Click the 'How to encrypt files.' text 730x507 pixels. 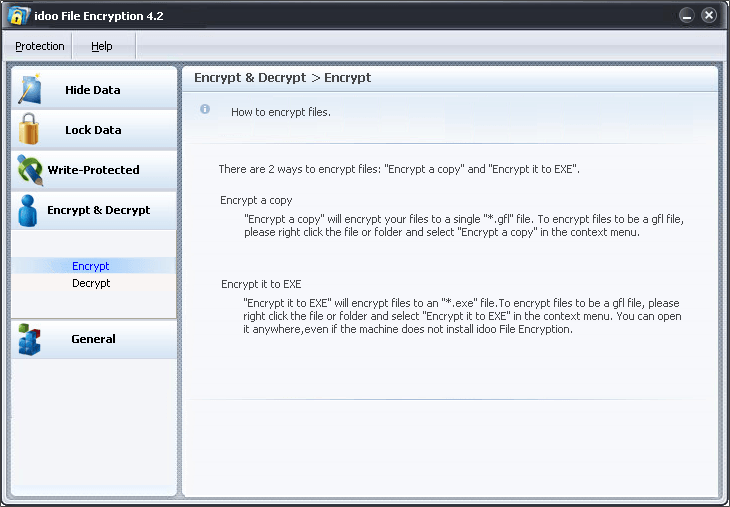pos(281,112)
